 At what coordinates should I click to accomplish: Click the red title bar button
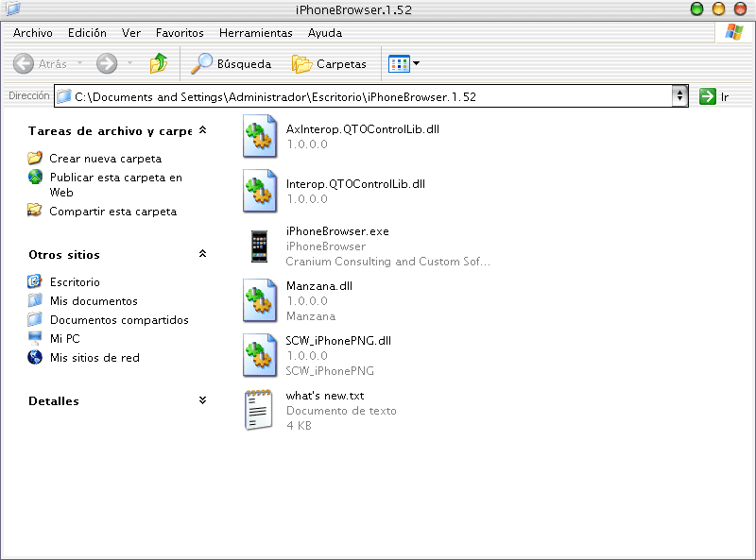(740, 8)
